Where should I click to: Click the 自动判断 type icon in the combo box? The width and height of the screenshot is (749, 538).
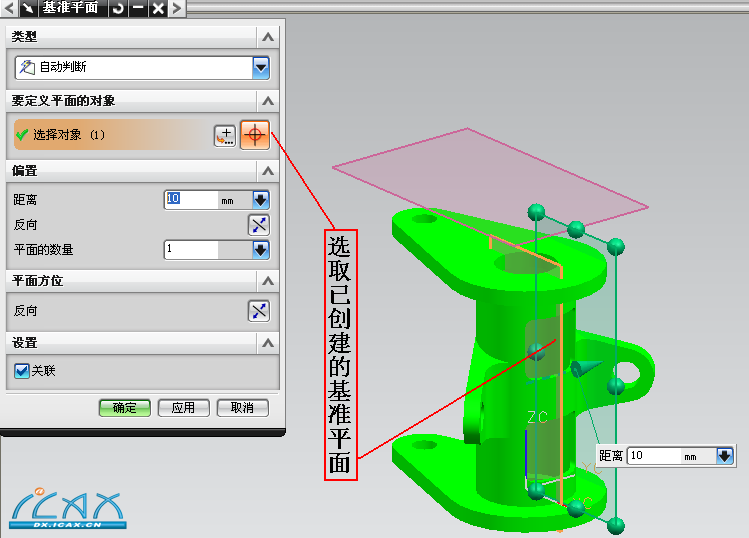(27, 67)
